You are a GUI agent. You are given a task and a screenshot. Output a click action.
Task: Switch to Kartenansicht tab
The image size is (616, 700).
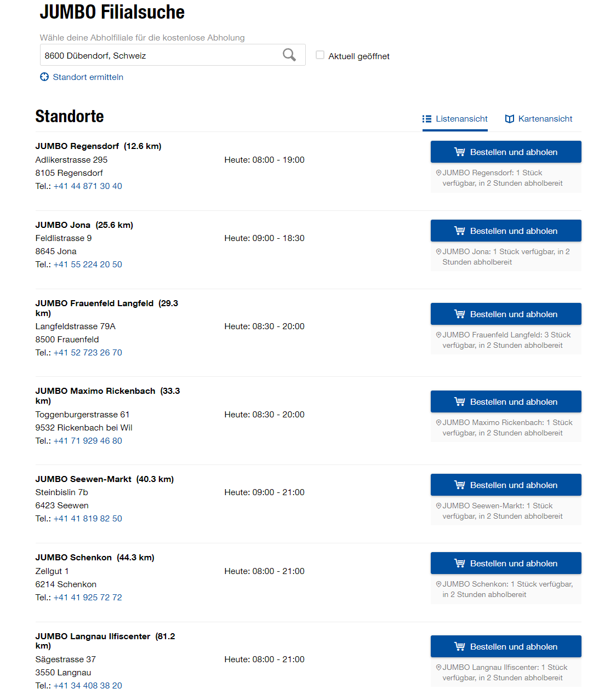[x=545, y=119]
